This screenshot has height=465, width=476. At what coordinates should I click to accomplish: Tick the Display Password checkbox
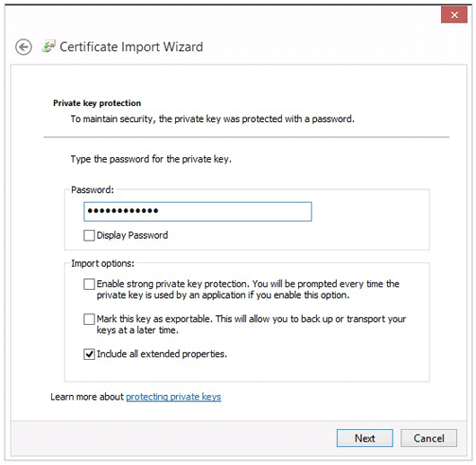click(89, 235)
